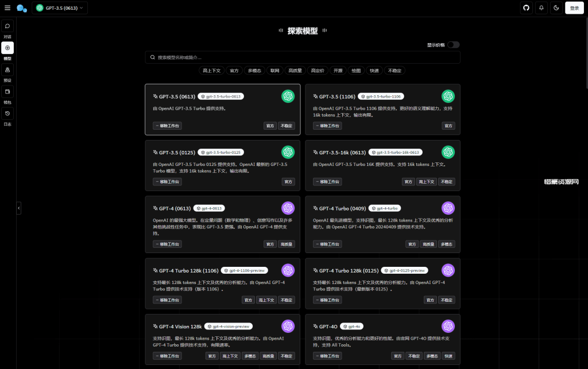Click the 登录 login button

click(574, 8)
